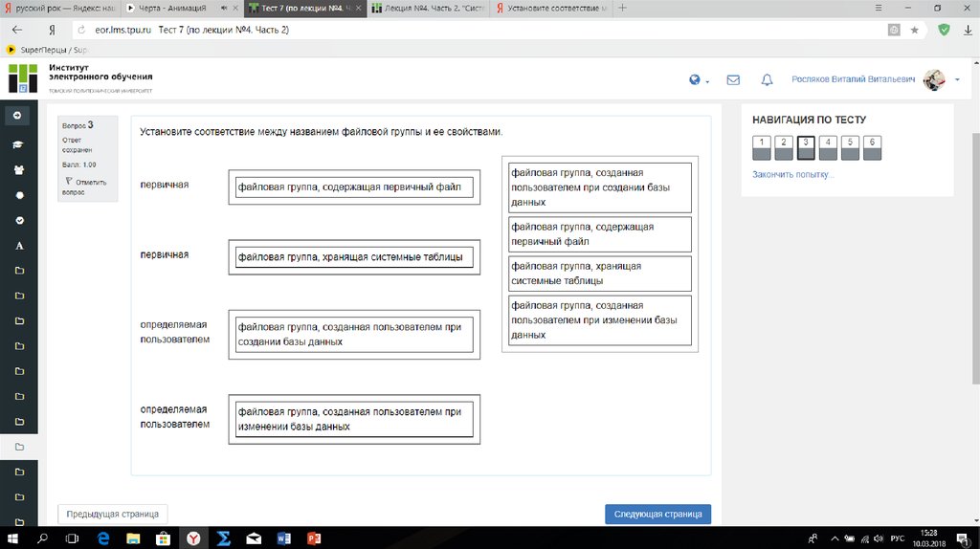This screenshot has height=549, width=980.
Task: Pick right-list option 'содержащая первичный файл'
Action: (x=599, y=234)
